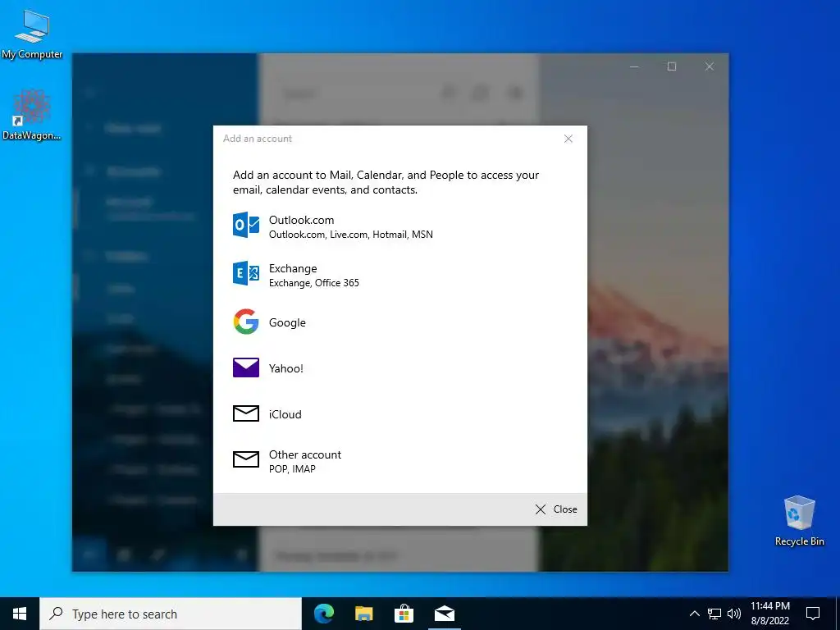Close the Mail window
Viewport: 840px width, 630px height.
pos(710,66)
